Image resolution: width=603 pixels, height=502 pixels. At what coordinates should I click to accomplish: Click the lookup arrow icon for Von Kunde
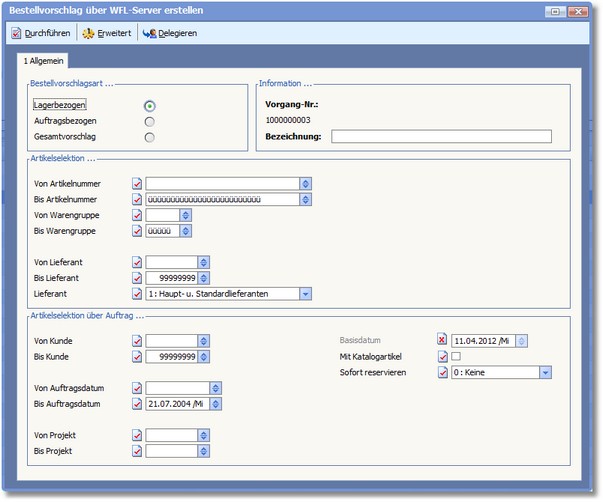(204, 340)
